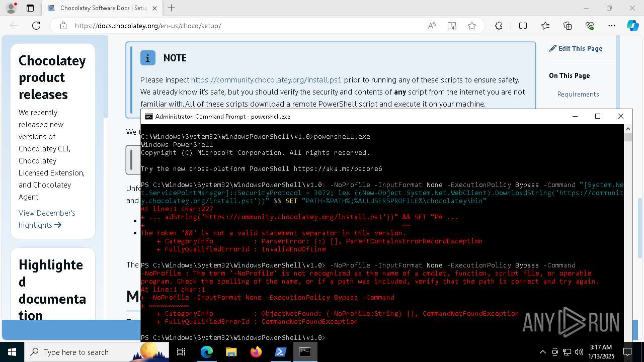This screenshot has width=644, height=362.
Task: Open Collections in Edge
Action: click(x=568, y=26)
